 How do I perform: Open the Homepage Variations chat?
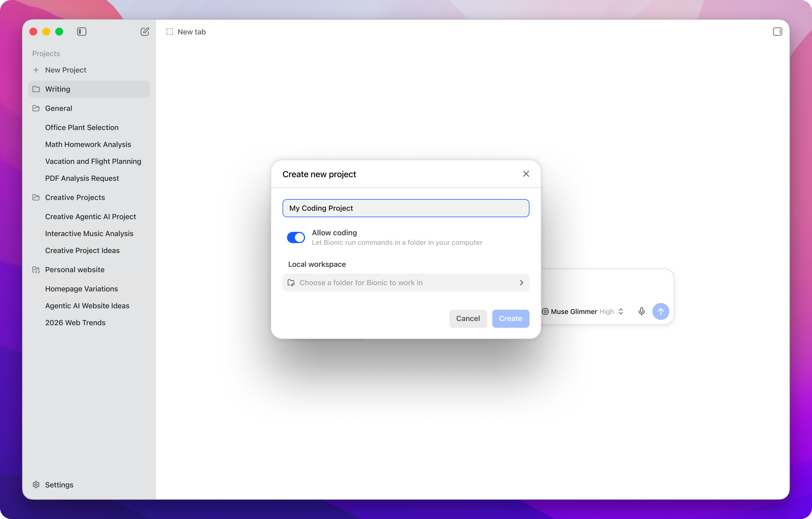(x=81, y=289)
